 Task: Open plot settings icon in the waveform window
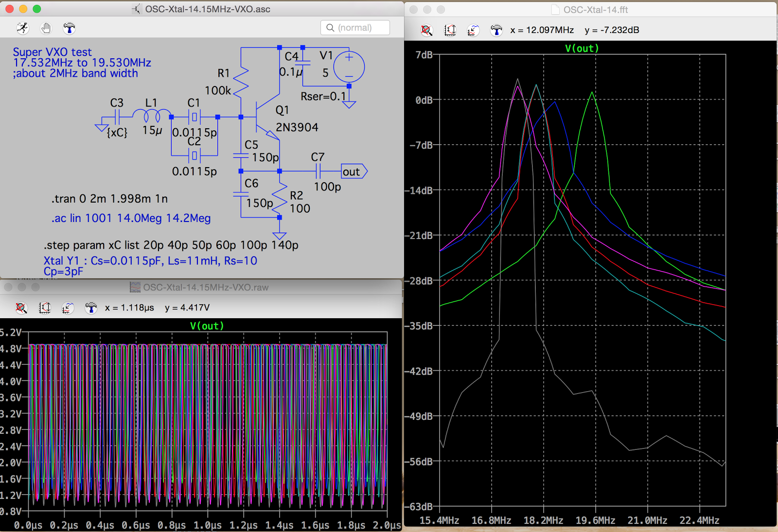point(68,308)
